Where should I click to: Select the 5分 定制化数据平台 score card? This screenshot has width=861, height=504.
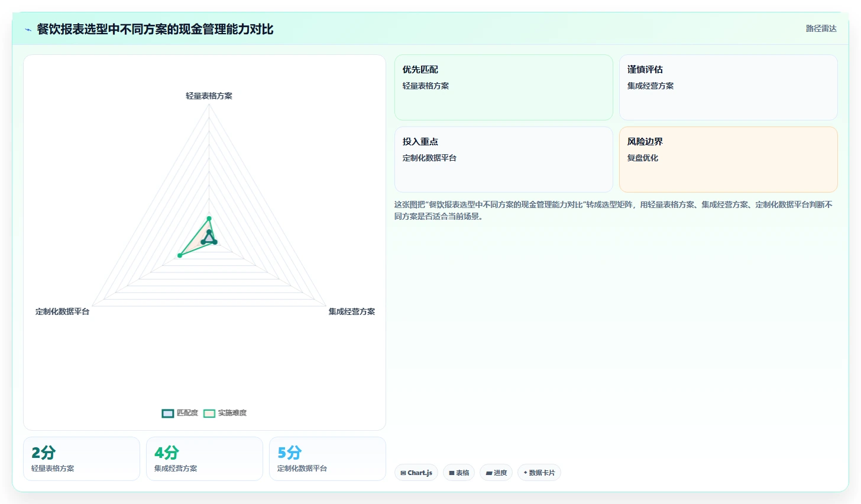pyautogui.click(x=328, y=459)
